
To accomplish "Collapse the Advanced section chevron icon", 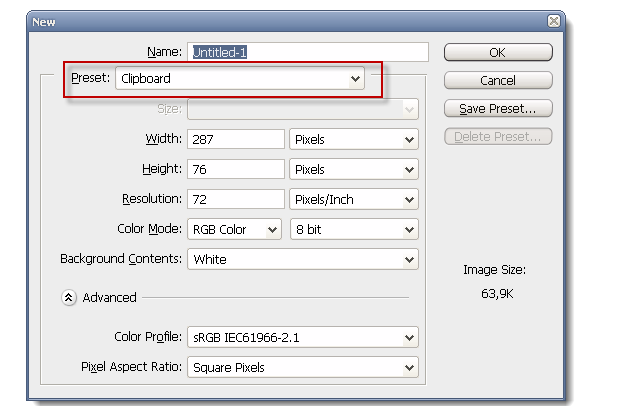I will coord(68,298).
